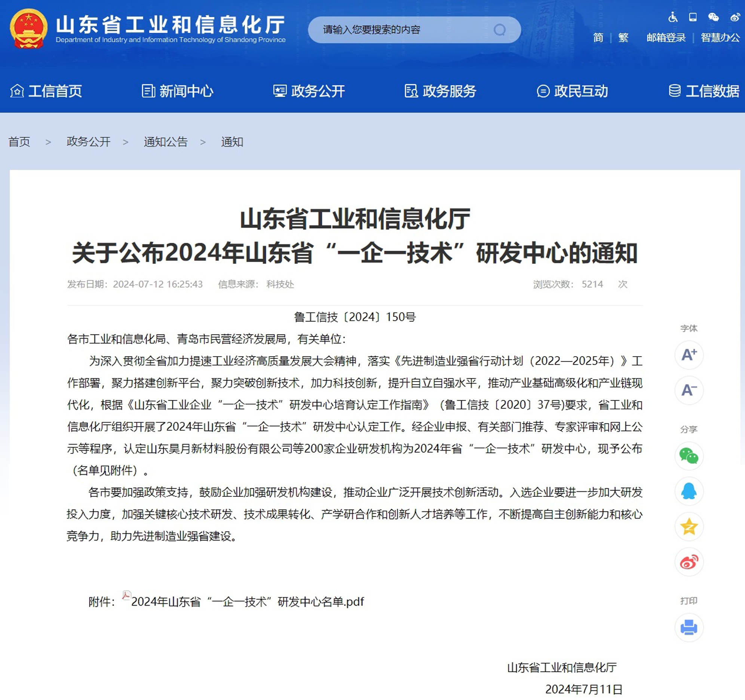745x700 pixels.
Task: Increase font size with the A+ control
Action: click(689, 355)
